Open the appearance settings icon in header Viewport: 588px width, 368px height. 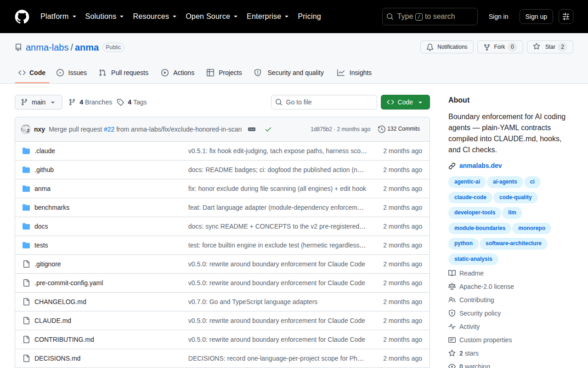(x=566, y=17)
